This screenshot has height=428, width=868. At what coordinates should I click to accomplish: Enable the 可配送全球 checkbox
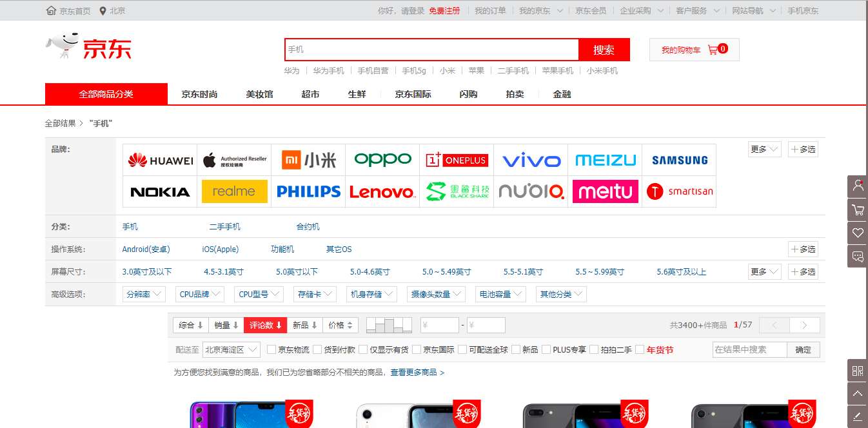click(462, 350)
